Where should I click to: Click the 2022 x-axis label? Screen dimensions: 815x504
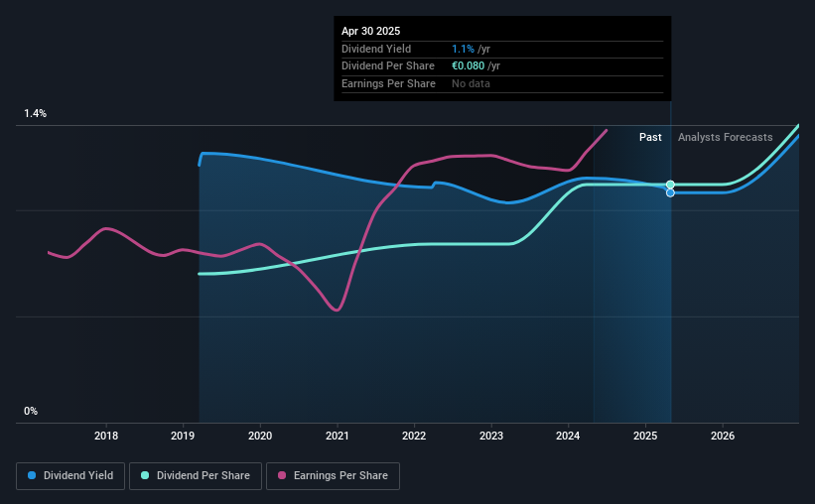click(414, 436)
